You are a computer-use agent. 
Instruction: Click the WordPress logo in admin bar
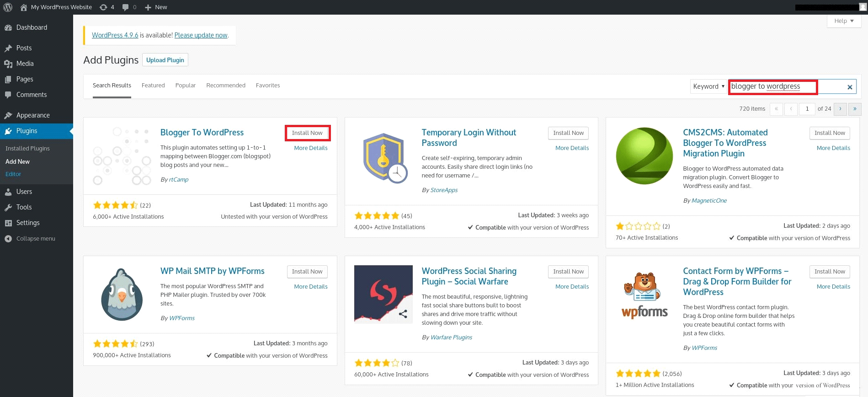tap(8, 7)
